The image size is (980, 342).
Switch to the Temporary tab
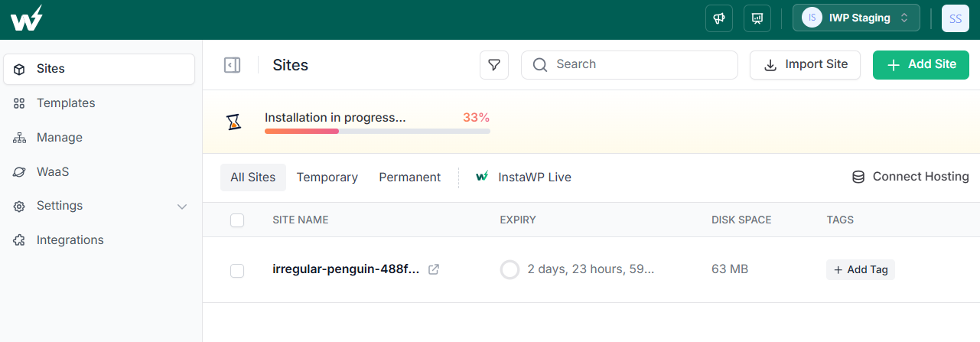[x=327, y=178]
